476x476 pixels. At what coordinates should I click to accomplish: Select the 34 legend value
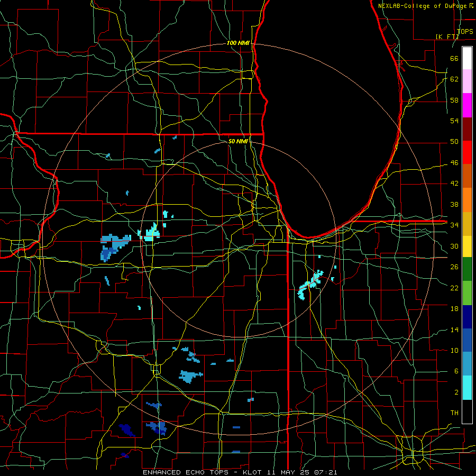454,225
